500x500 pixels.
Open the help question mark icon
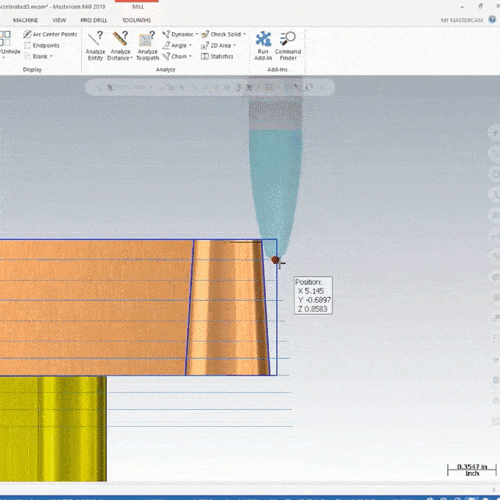pos(492,20)
